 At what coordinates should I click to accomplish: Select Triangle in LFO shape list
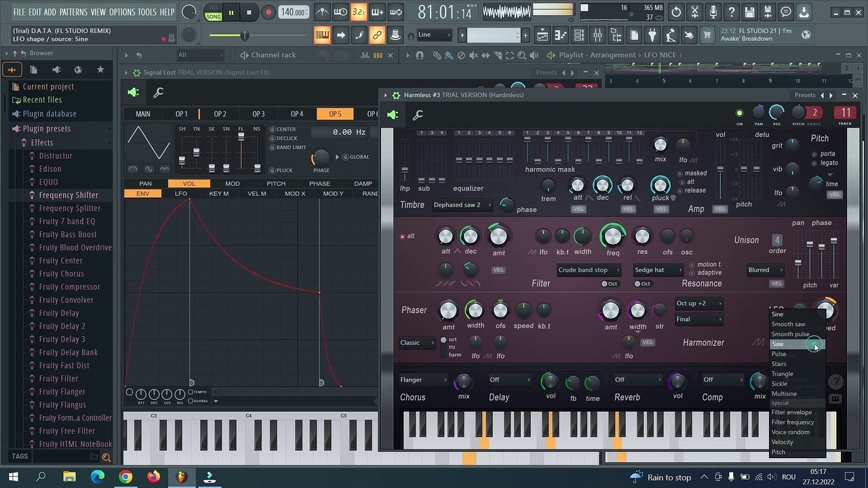(797, 374)
